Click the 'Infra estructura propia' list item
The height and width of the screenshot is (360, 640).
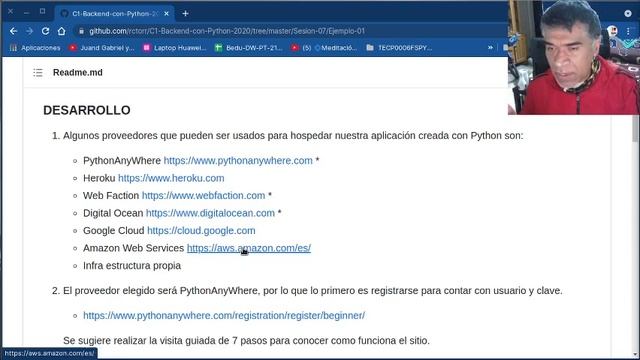tap(132, 266)
